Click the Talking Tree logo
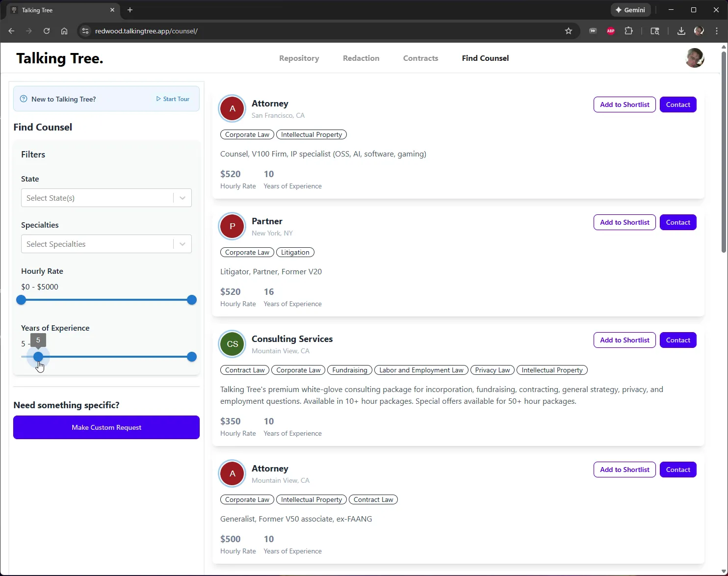The width and height of the screenshot is (728, 576). [x=60, y=58]
